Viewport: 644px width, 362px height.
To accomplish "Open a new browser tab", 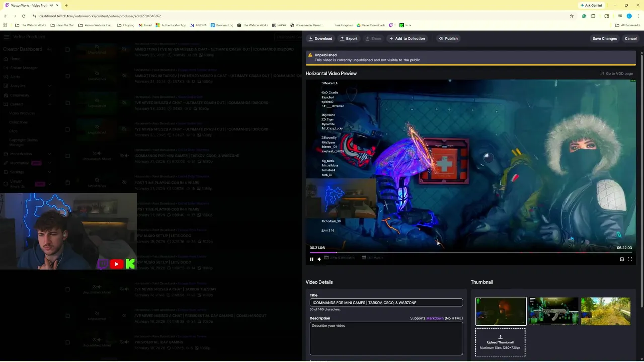I will coord(66,5).
